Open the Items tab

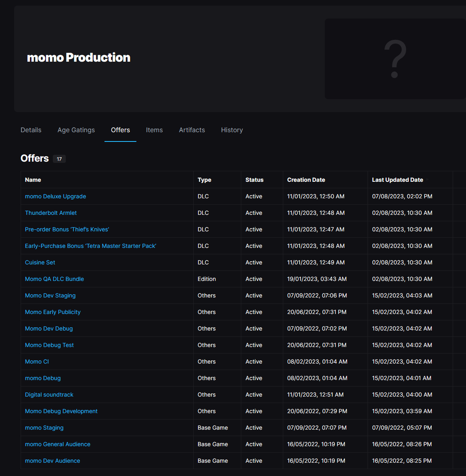click(155, 130)
